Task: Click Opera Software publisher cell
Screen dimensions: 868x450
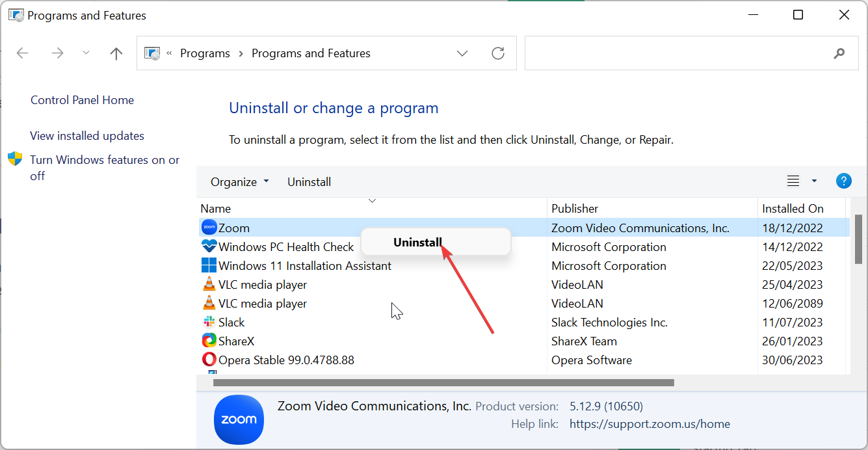Action: (592, 360)
